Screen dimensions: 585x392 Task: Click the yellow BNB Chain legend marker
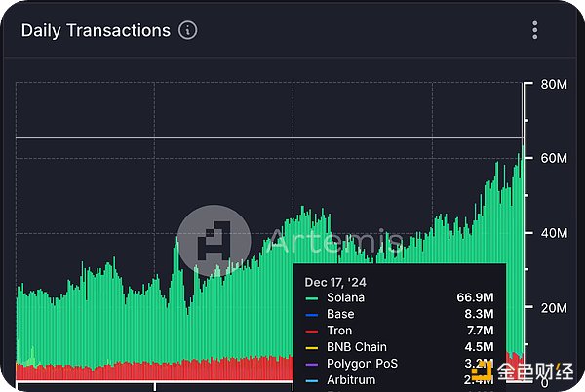pos(312,347)
